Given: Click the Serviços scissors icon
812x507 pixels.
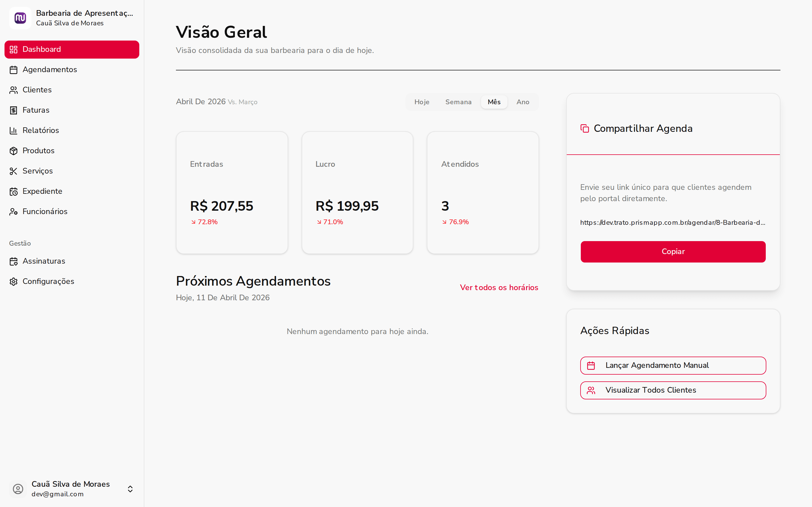Looking at the screenshot, I should coord(14,171).
